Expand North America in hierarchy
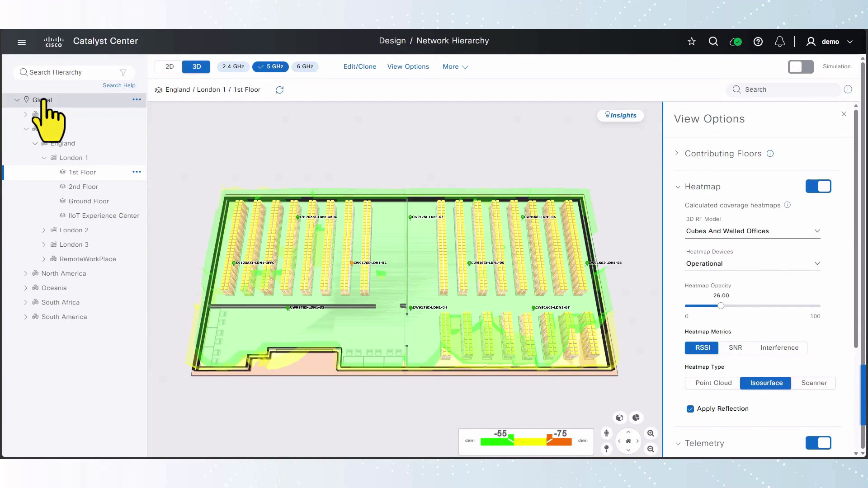Viewport: 868px width, 488px height. click(26, 273)
